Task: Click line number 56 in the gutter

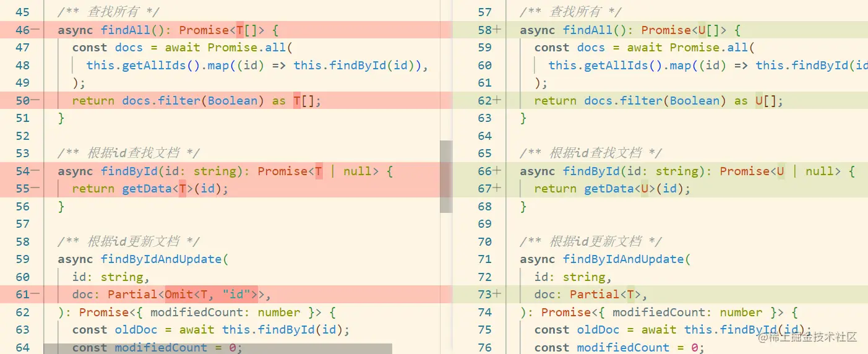Action: click(23, 206)
